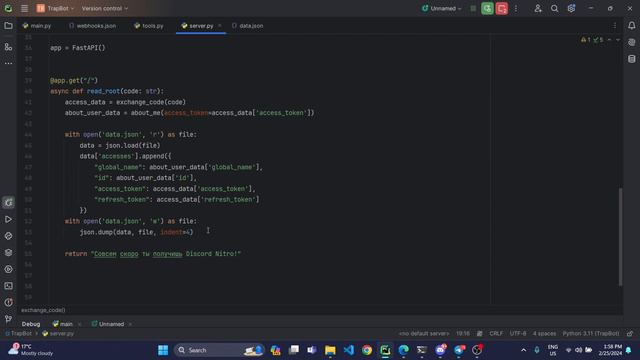Screen dimensions: 640x360
Task: Go to previous highlighted problem arrow
Action: pos(609,40)
